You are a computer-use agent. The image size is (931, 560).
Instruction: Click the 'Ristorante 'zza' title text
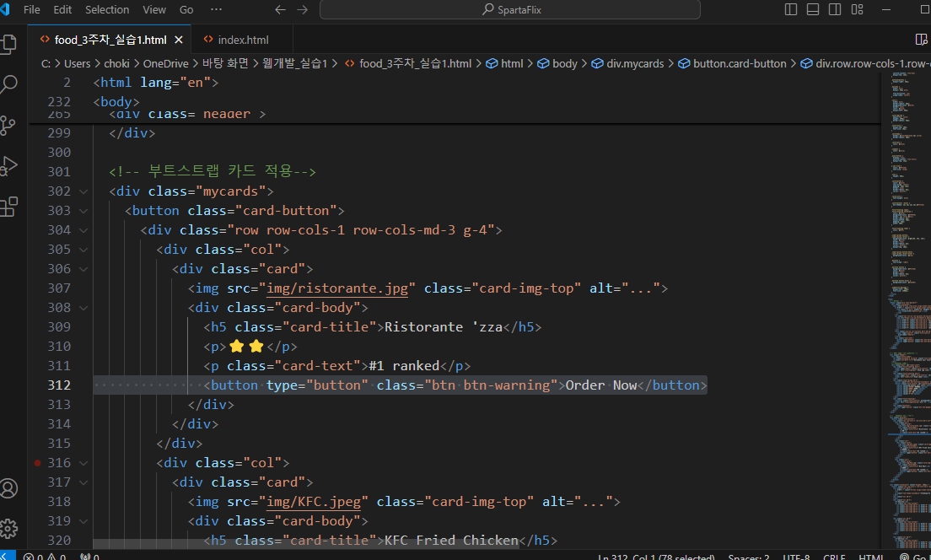click(x=444, y=326)
